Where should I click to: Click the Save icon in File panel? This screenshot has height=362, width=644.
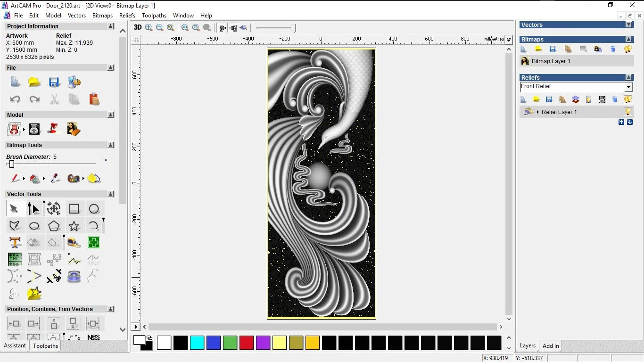click(54, 82)
